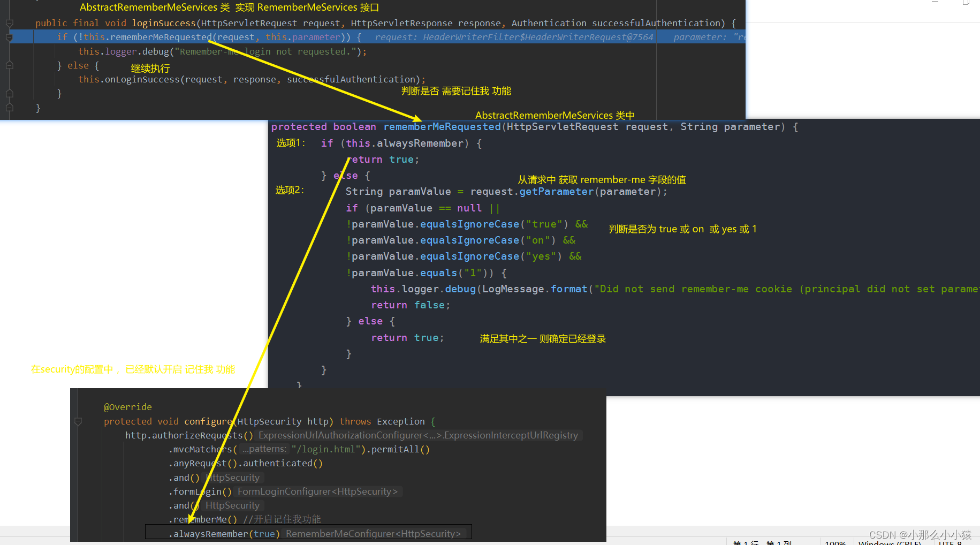Click the 'paramValue == null' condition
Viewport: 980px width, 545px height.
click(426, 208)
